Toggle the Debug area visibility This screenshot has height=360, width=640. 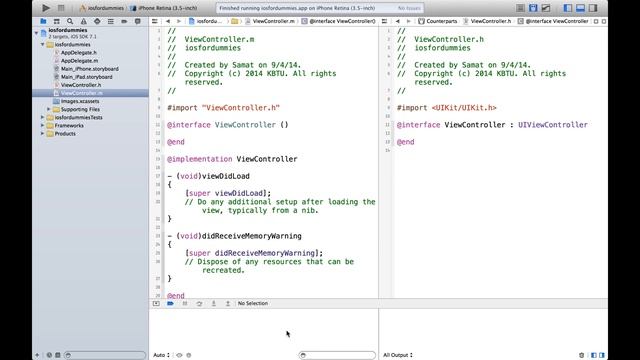coord(580,8)
